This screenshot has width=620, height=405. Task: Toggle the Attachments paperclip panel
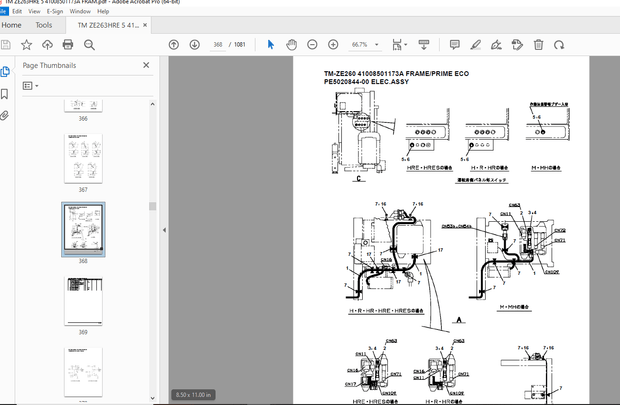[6, 115]
